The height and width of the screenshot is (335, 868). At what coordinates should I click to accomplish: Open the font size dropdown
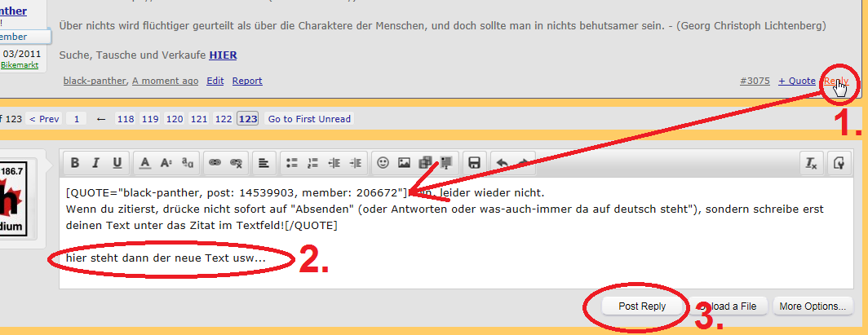click(166, 162)
